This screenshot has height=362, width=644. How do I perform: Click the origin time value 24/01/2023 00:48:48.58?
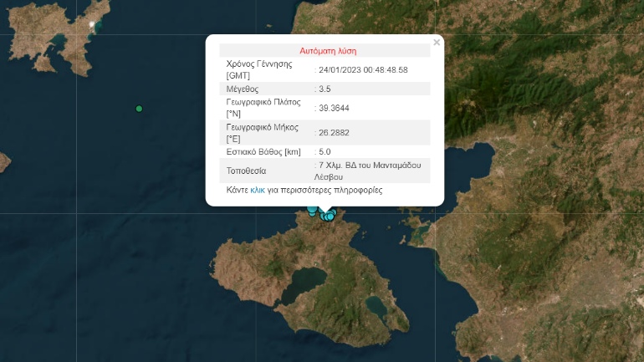click(363, 69)
